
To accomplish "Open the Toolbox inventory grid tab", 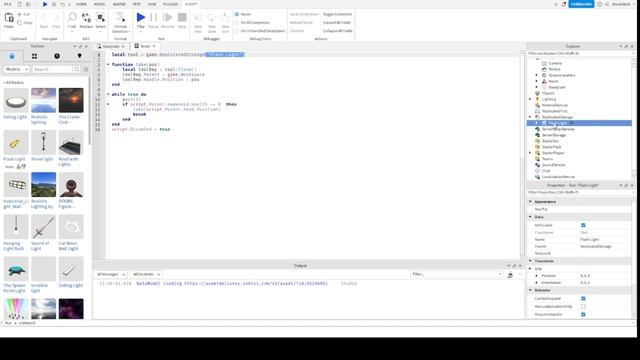I will coord(34,56).
